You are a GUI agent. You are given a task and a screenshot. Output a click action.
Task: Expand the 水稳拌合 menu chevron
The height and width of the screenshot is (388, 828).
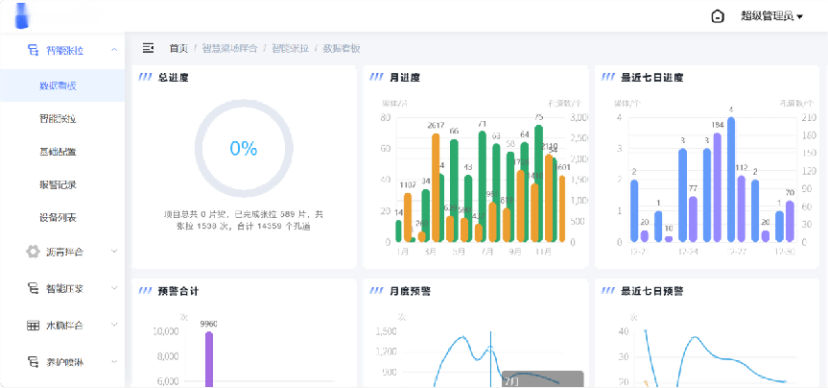pyautogui.click(x=114, y=325)
